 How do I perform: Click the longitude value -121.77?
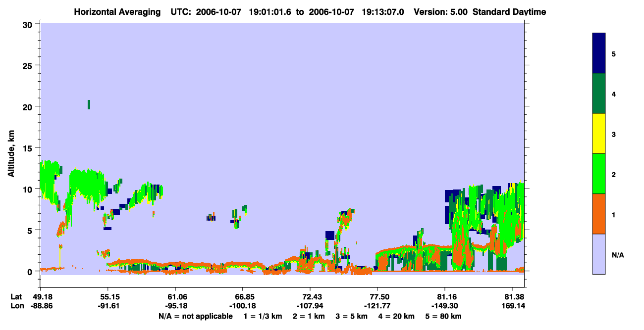point(377,306)
